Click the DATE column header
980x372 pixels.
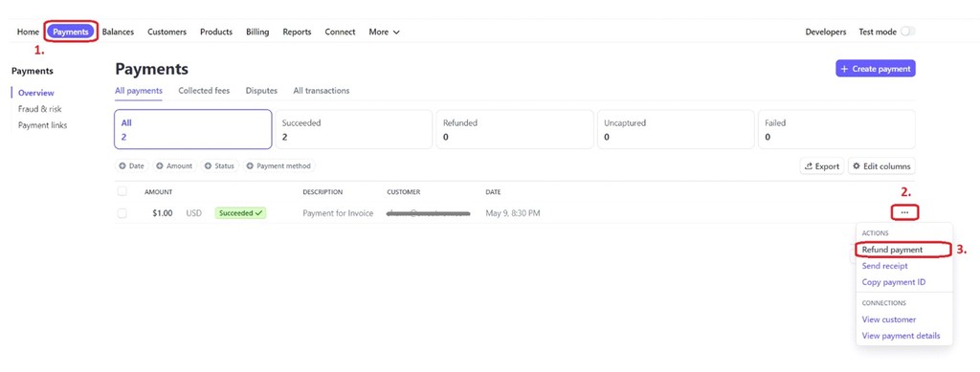click(493, 192)
